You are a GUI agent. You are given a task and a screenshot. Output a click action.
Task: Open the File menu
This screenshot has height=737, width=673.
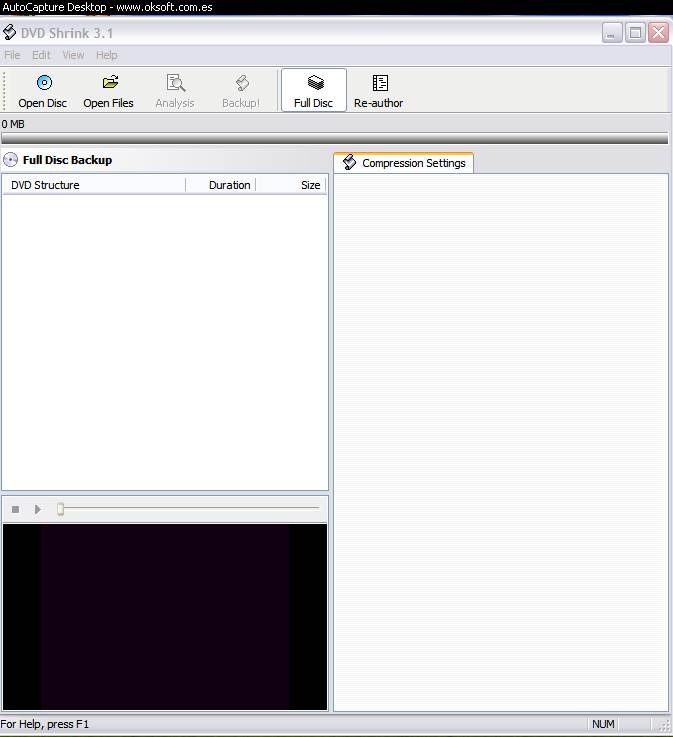[12, 55]
